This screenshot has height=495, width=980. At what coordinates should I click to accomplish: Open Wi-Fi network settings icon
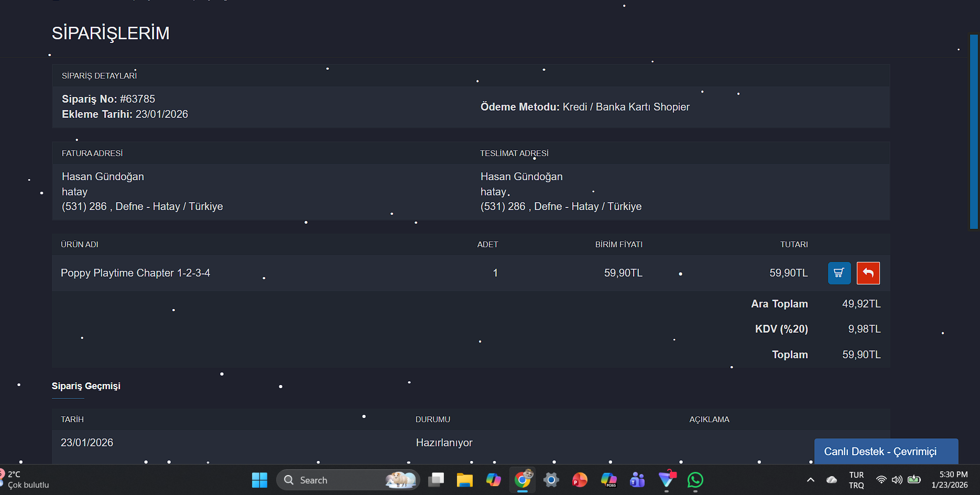[x=881, y=480]
